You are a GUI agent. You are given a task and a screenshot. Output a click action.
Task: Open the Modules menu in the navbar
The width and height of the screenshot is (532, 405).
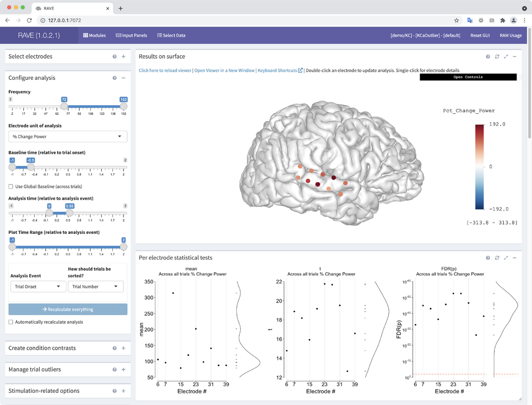(94, 35)
